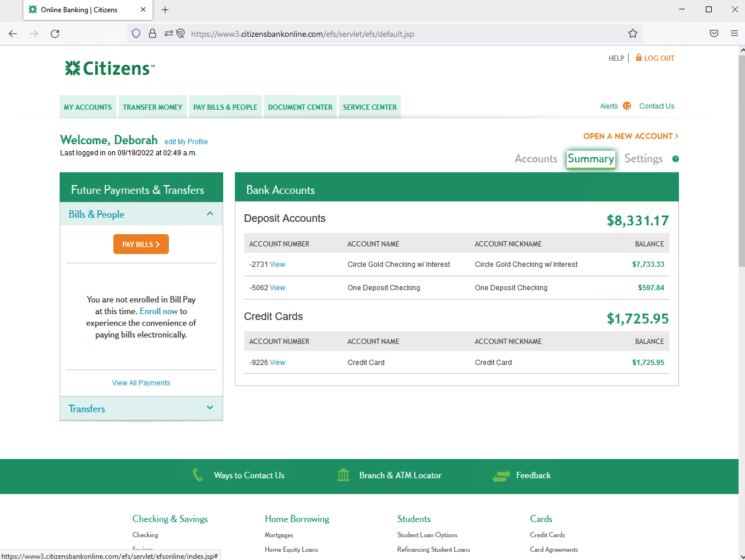
Task: Click the green help question mark icon
Action: tap(675, 159)
